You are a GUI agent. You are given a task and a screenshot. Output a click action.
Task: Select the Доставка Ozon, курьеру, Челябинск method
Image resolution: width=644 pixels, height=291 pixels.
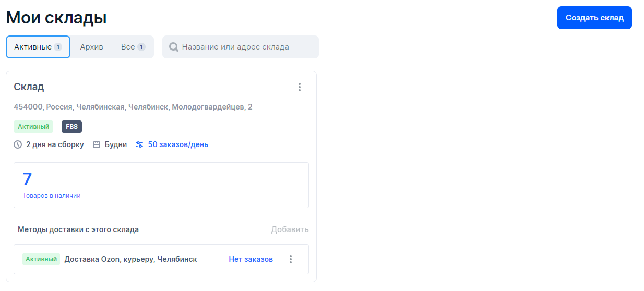pos(130,259)
